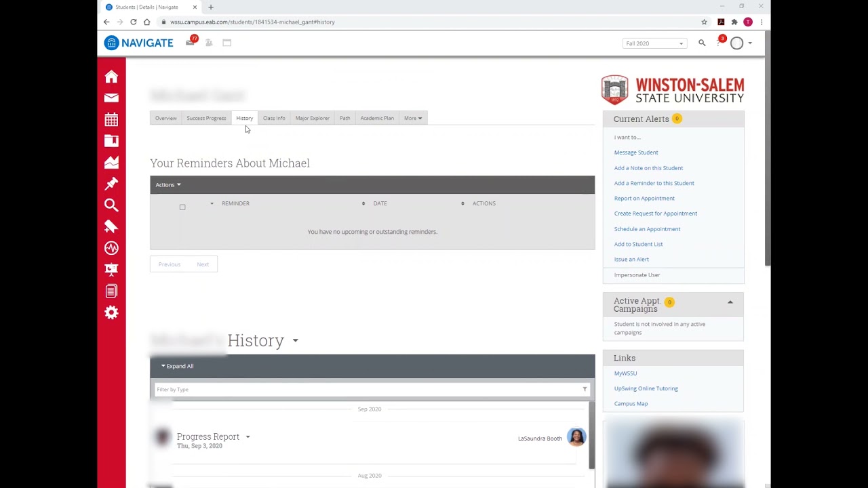Click Expand All in history panel
The width and height of the screenshot is (868, 488).
(178, 366)
